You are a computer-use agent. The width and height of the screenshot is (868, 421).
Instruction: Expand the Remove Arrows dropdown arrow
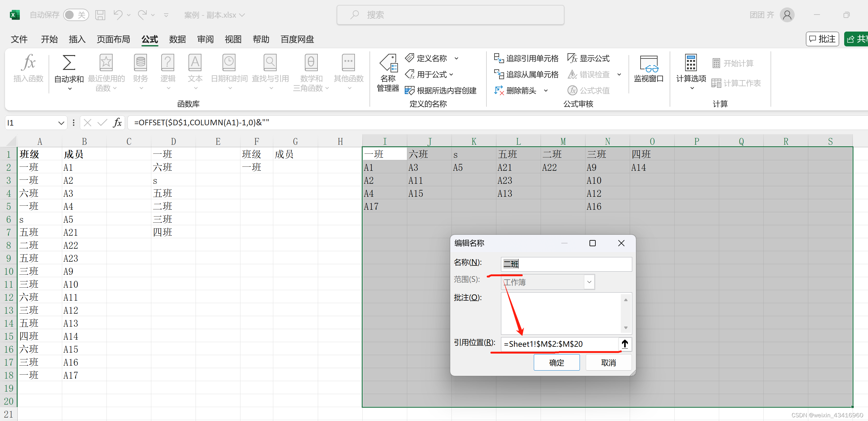coord(546,91)
